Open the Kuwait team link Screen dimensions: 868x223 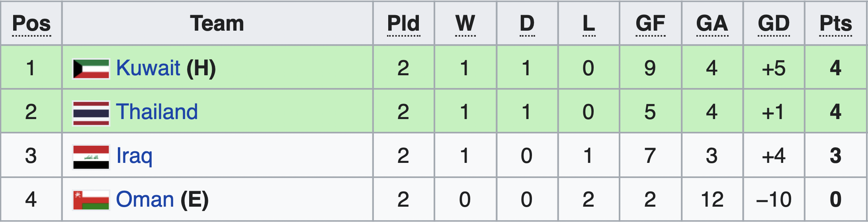148,68
